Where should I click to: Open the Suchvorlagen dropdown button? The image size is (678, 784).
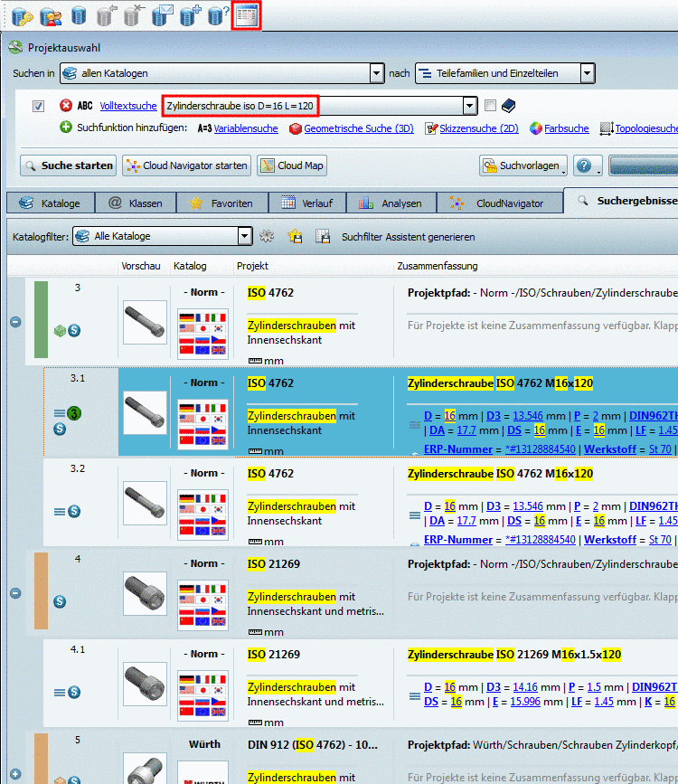523,165
